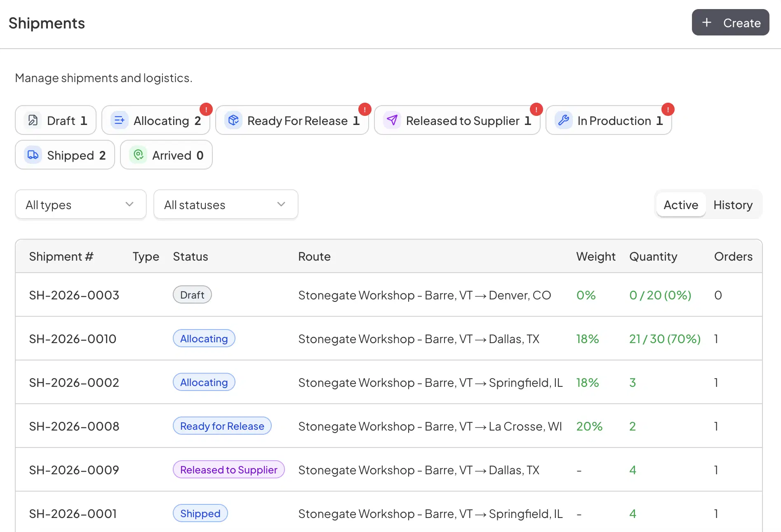Viewport: 781px width, 532px height.
Task: Switch to the History tab
Action: pos(733,205)
